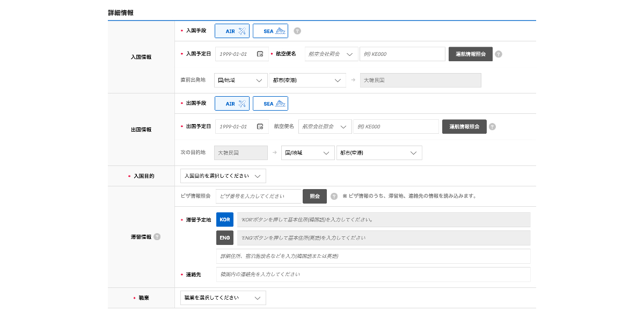Click calendar icon in 入国予定日 field
Viewport: 644px width, 318px height.
point(260,54)
